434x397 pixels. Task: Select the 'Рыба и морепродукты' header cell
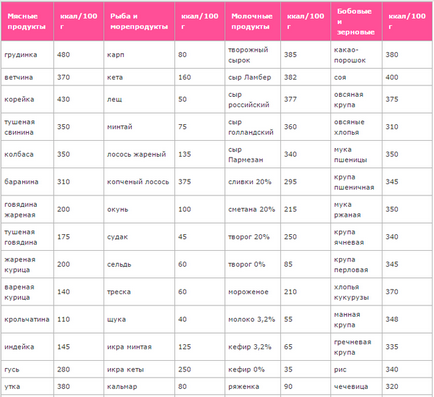pyautogui.click(x=139, y=22)
